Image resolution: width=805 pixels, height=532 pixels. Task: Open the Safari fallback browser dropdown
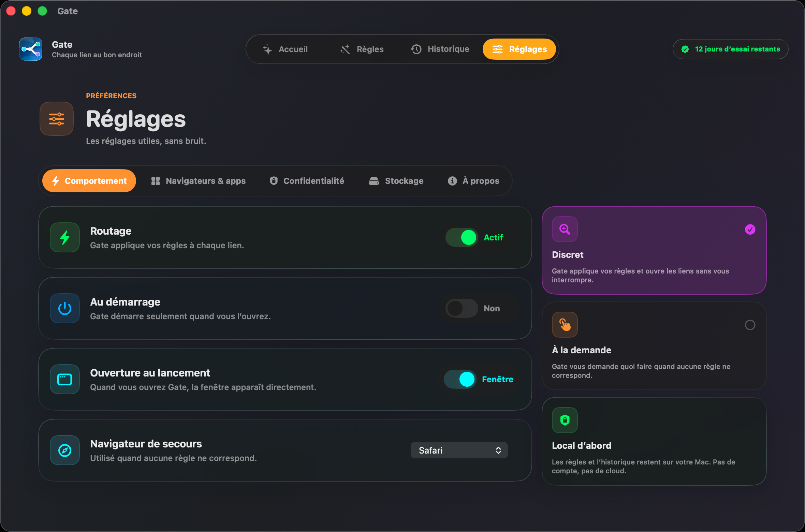tap(459, 450)
